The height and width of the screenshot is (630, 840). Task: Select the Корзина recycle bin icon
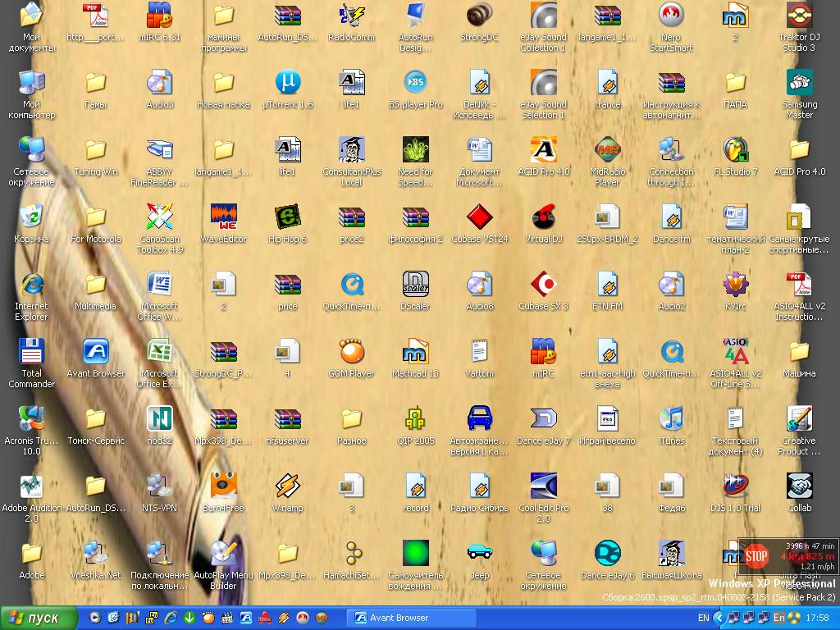tap(32, 217)
